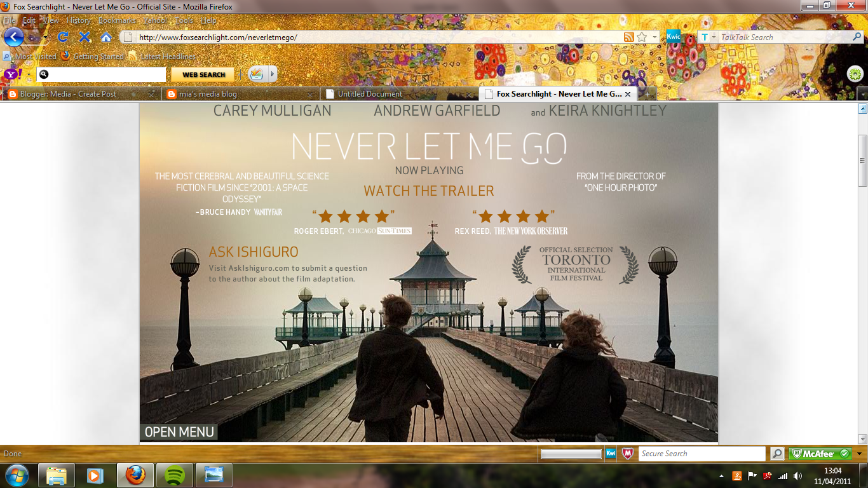The image size is (868, 488).
Task: Bookmark this page with the star icon
Action: point(642,37)
